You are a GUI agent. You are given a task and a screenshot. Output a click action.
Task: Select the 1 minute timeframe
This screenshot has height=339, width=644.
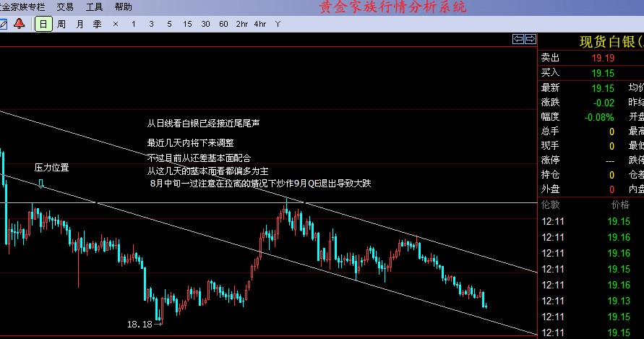coord(134,25)
